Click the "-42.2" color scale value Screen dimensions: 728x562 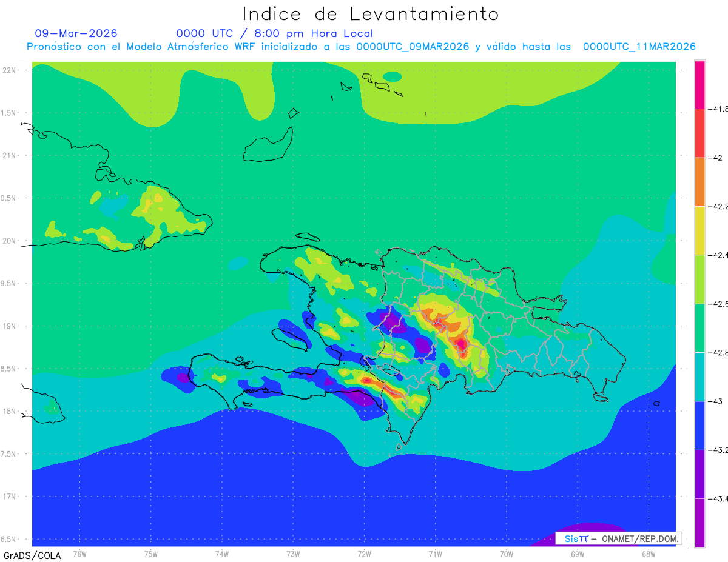718,206
